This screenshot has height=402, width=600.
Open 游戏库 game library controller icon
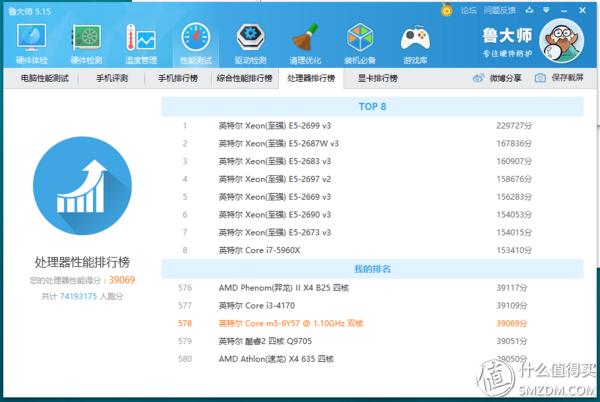(x=415, y=44)
